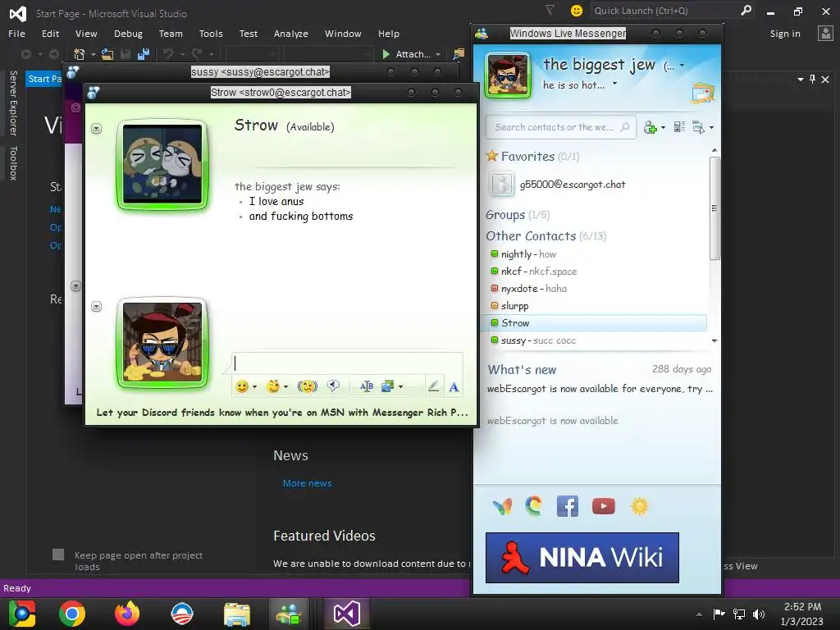The height and width of the screenshot is (630, 840).
Task: Click the show menu icon in Messenger
Action: (698, 127)
